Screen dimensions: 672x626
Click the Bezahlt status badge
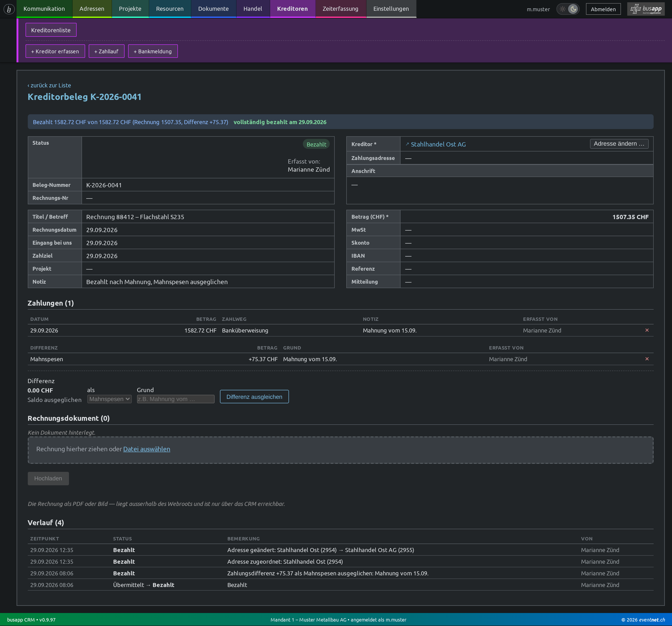[316, 145]
